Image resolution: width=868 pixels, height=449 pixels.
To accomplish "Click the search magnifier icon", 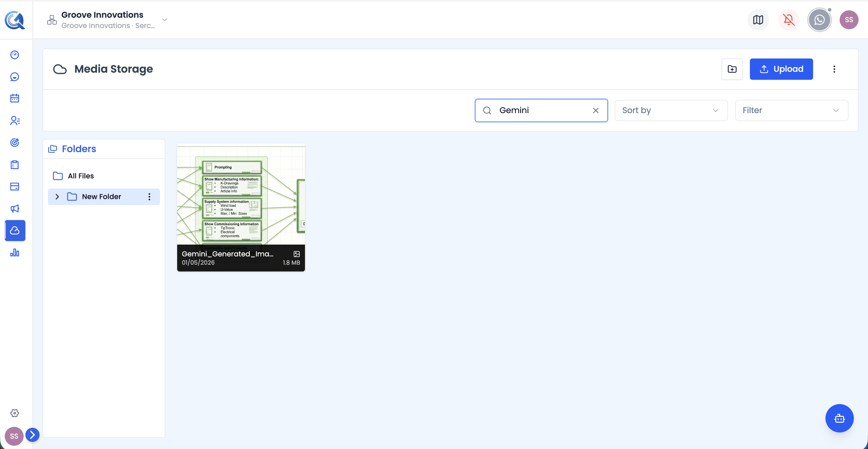I will [x=487, y=110].
